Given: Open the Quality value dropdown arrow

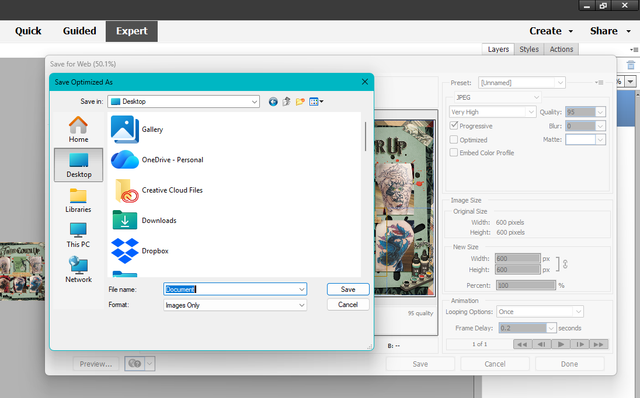Looking at the screenshot, I should click(600, 112).
